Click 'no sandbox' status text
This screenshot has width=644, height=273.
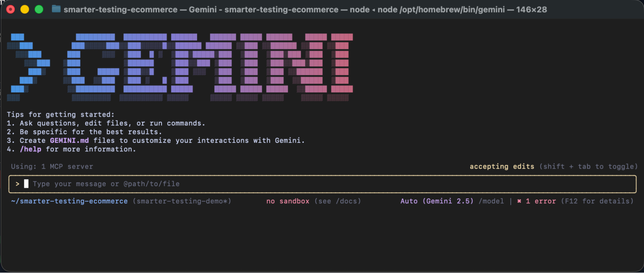click(288, 201)
